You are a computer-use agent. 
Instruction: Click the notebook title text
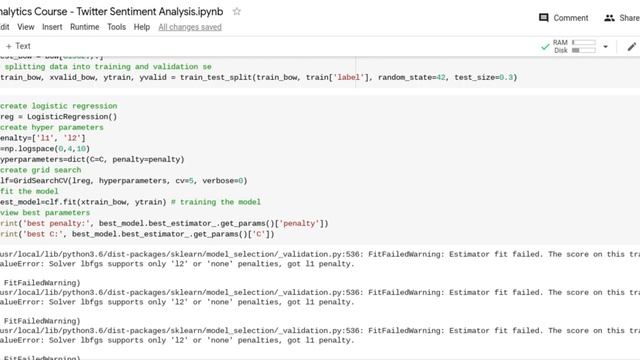[x=111, y=12]
